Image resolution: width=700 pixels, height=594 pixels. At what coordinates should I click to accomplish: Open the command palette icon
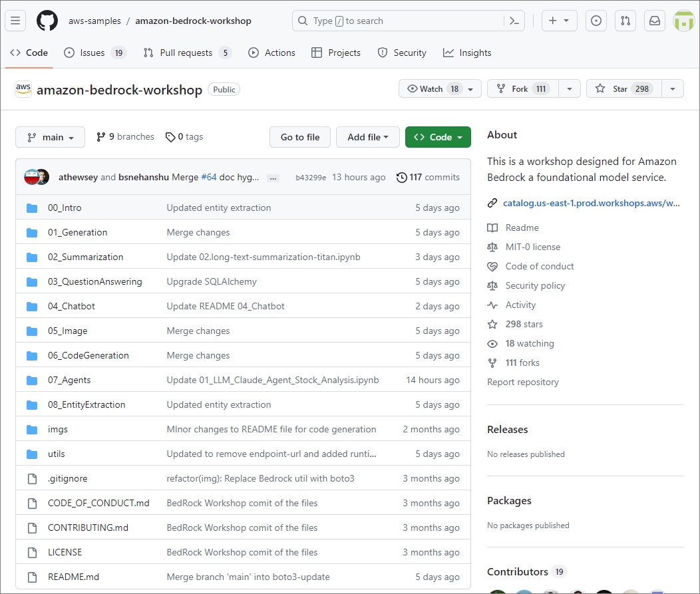coord(514,21)
